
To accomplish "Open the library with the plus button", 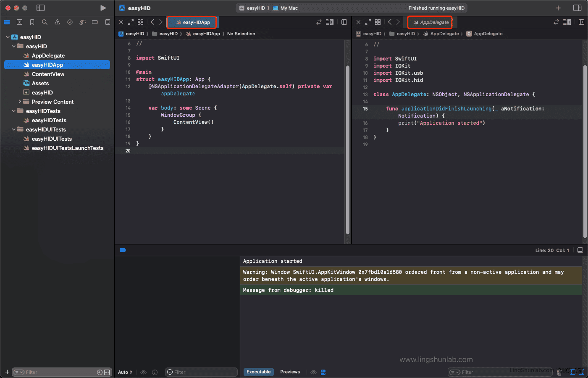I will (558, 8).
